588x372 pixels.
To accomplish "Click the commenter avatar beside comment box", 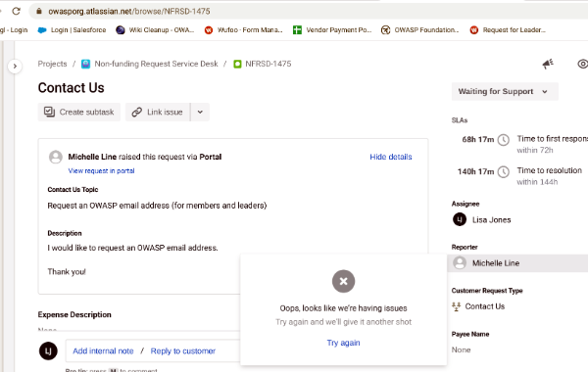I will pyautogui.click(x=48, y=351).
